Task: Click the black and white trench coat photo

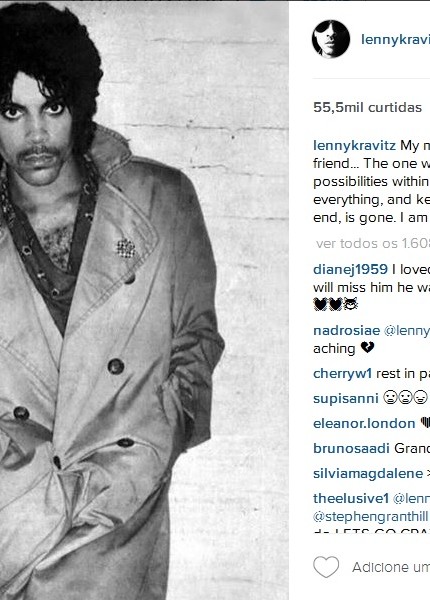Action: click(144, 301)
